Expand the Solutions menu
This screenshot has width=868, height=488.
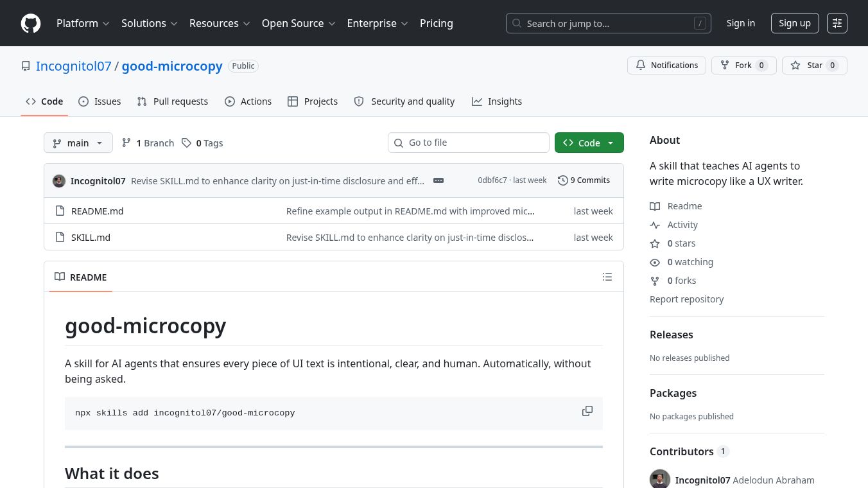tap(149, 23)
